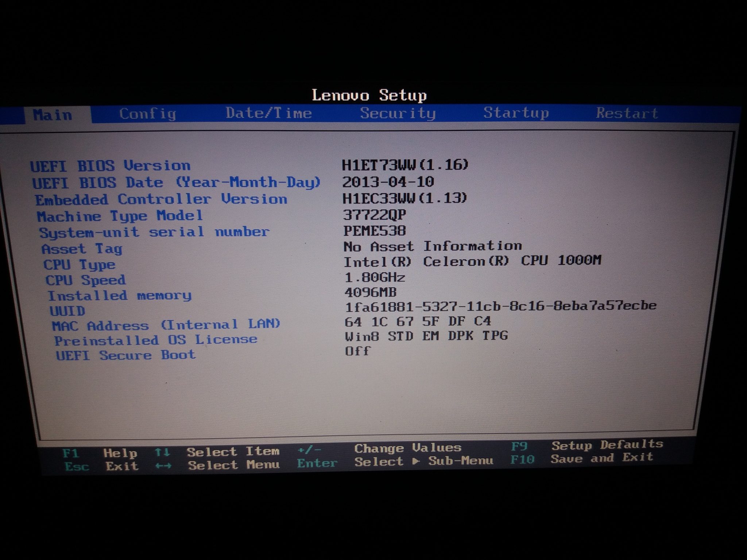This screenshot has width=747, height=560.
Task: Click the Asset Tag label
Action: point(82,249)
